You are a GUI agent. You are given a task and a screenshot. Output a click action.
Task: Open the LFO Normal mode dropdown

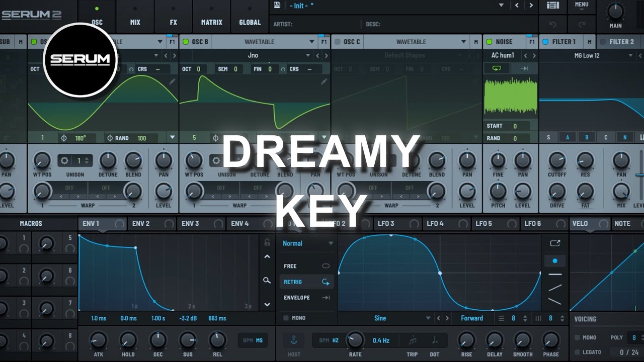308,243
